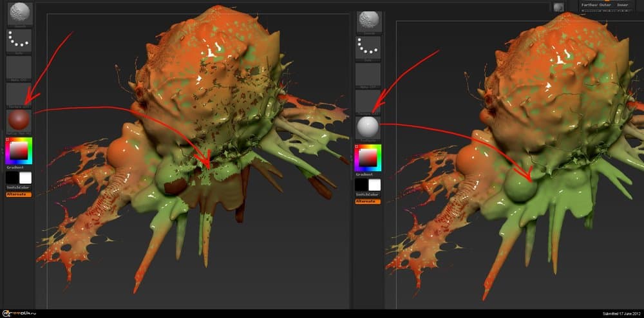Enable Gradient under the right color picker
This screenshot has height=318, width=644.
point(365,174)
